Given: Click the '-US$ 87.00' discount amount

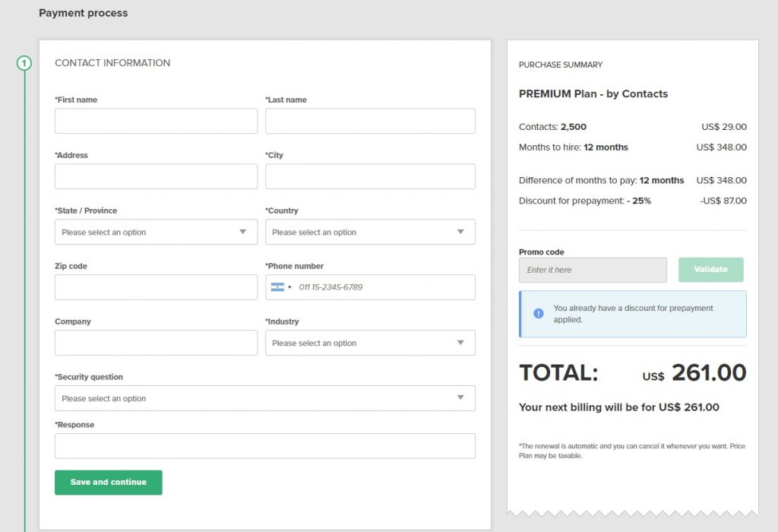Looking at the screenshot, I should tap(723, 201).
